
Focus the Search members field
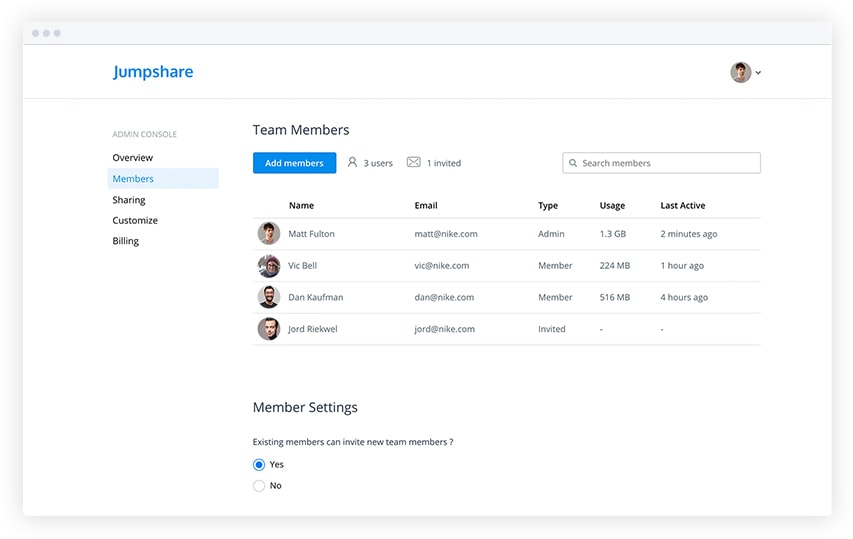(x=667, y=163)
